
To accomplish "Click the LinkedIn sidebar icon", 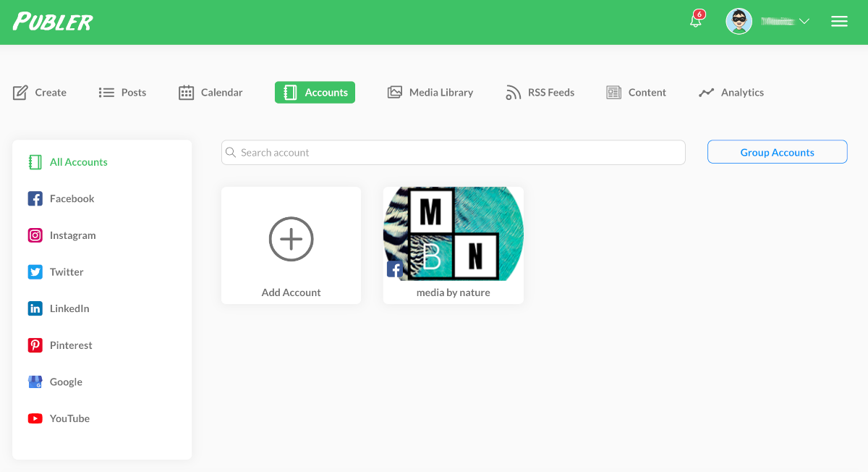I will click(x=35, y=308).
